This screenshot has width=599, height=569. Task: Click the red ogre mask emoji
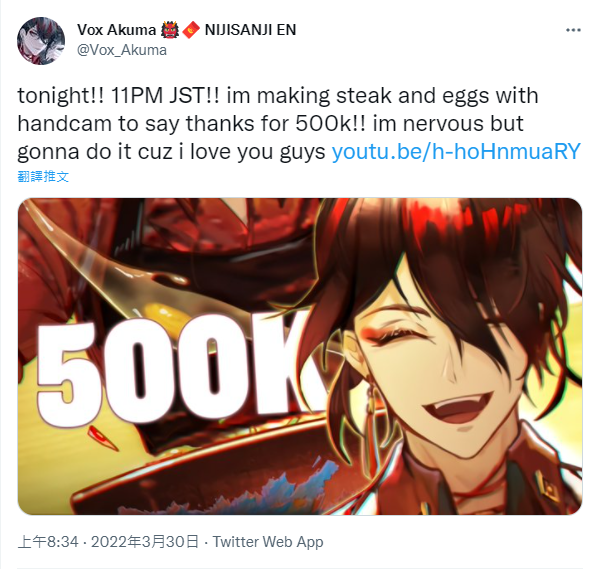coord(170,30)
